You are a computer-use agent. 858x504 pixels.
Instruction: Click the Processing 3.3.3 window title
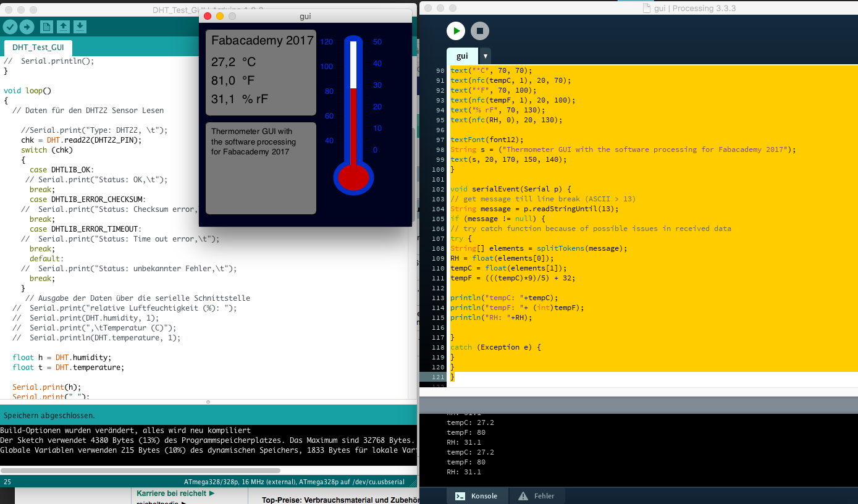tap(696, 8)
